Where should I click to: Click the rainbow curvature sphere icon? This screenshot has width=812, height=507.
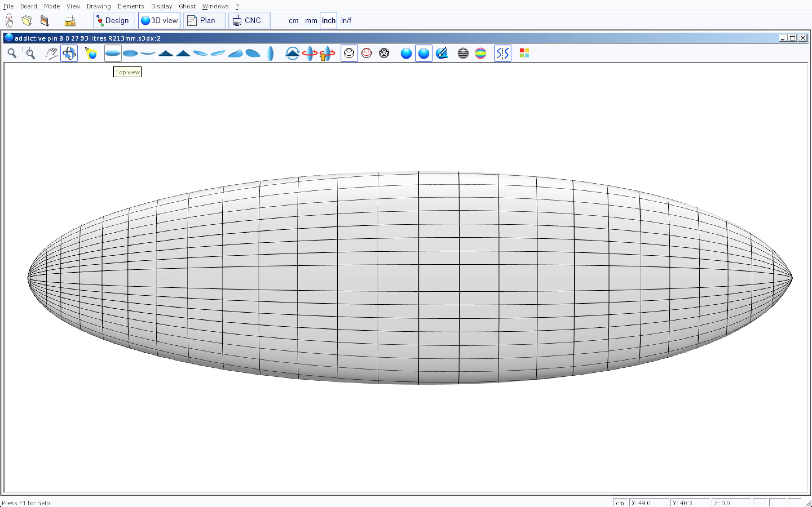480,53
